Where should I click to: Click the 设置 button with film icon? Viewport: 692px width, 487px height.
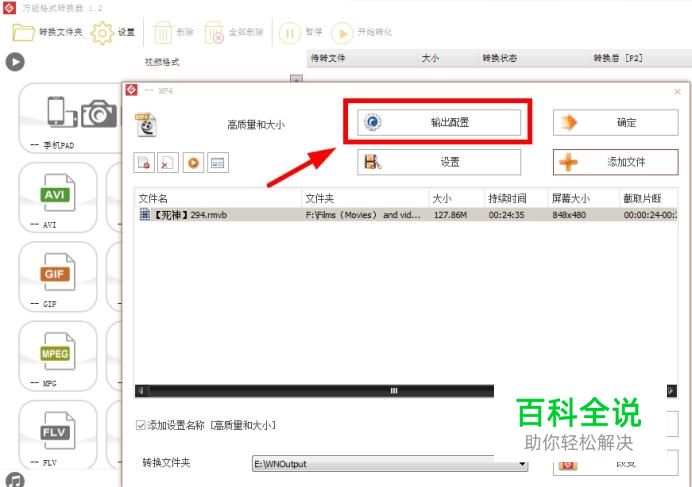tap(439, 162)
